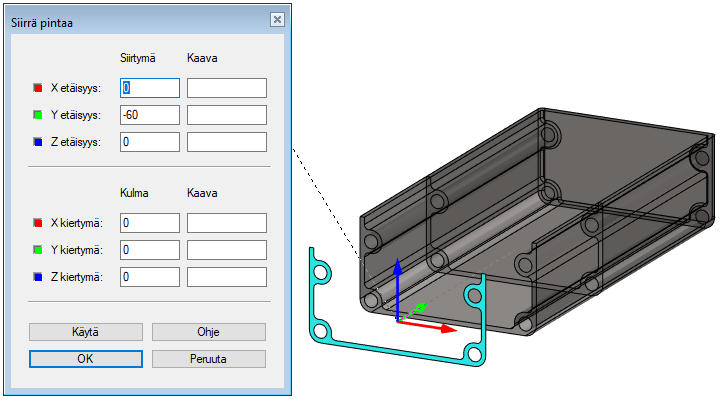Click the Kaava field for Y etäisyys

[226, 116]
